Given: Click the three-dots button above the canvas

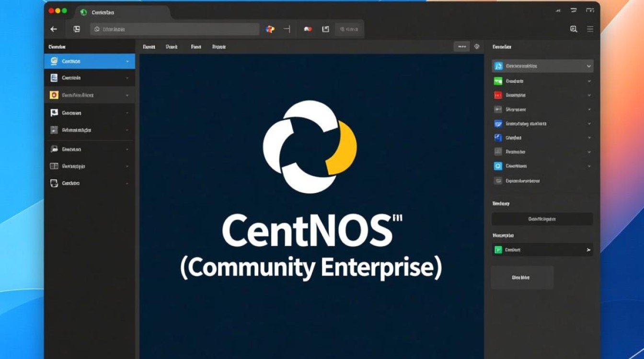Looking at the screenshot, I should click(462, 47).
